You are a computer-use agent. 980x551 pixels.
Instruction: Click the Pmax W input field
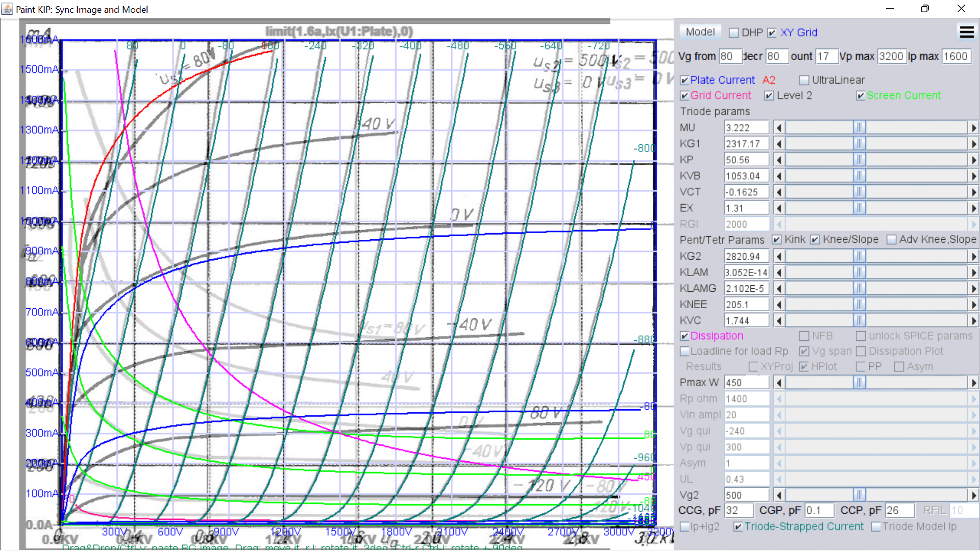(x=747, y=383)
